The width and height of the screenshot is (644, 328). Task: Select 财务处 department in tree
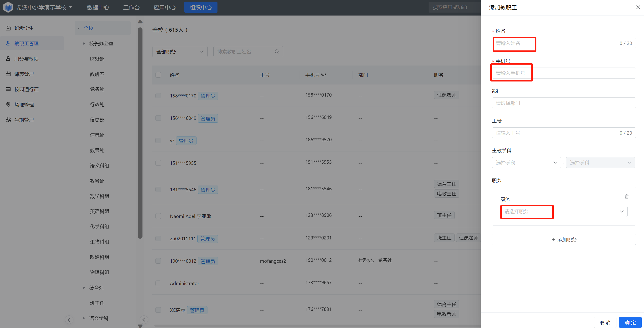point(97,59)
